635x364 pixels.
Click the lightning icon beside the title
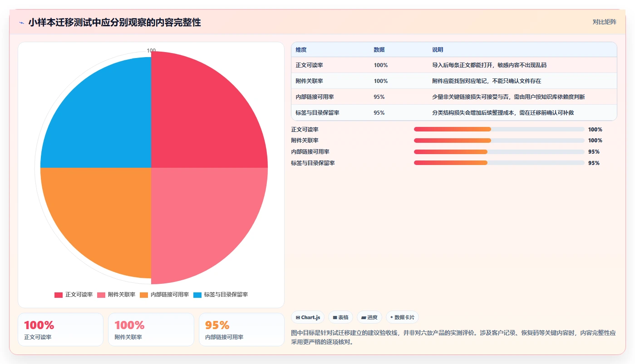click(22, 23)
